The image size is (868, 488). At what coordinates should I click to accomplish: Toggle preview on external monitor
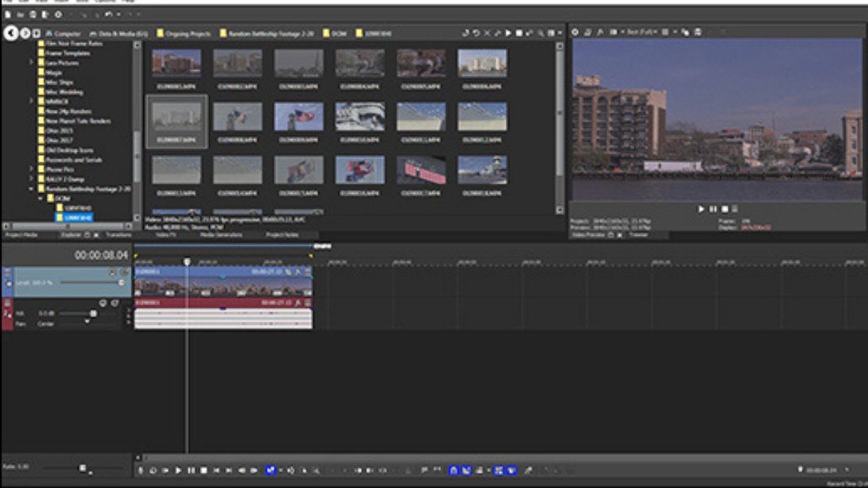(587, 32)
